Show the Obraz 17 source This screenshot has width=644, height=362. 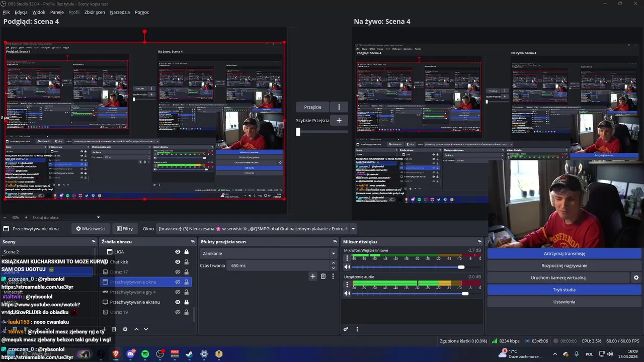(x=178, y=272)
